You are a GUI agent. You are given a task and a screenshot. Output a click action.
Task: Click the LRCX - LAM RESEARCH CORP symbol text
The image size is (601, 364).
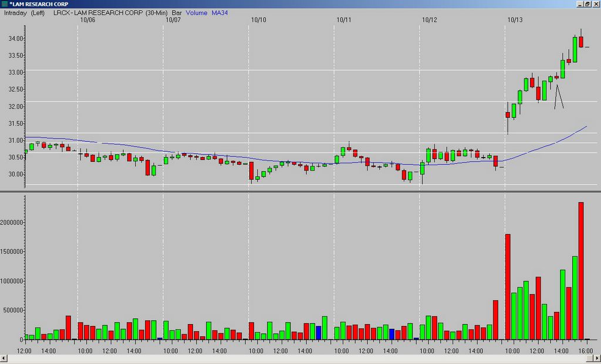pos(98,13)
